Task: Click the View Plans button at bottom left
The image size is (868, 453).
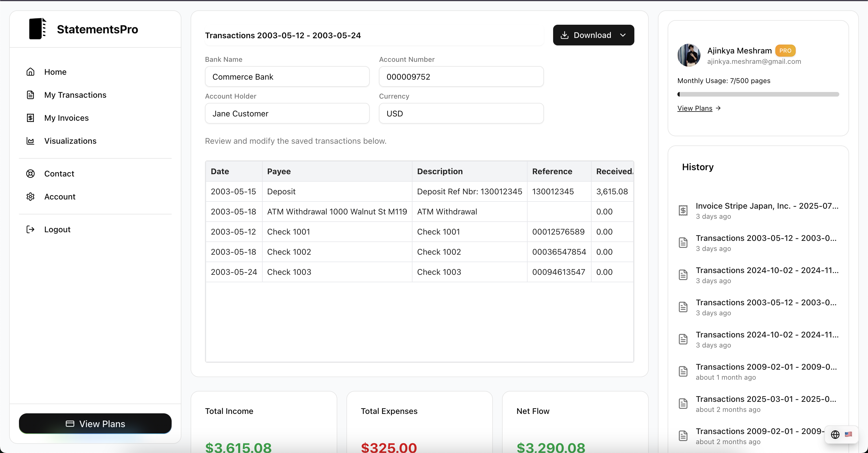Action: (95, 424)
